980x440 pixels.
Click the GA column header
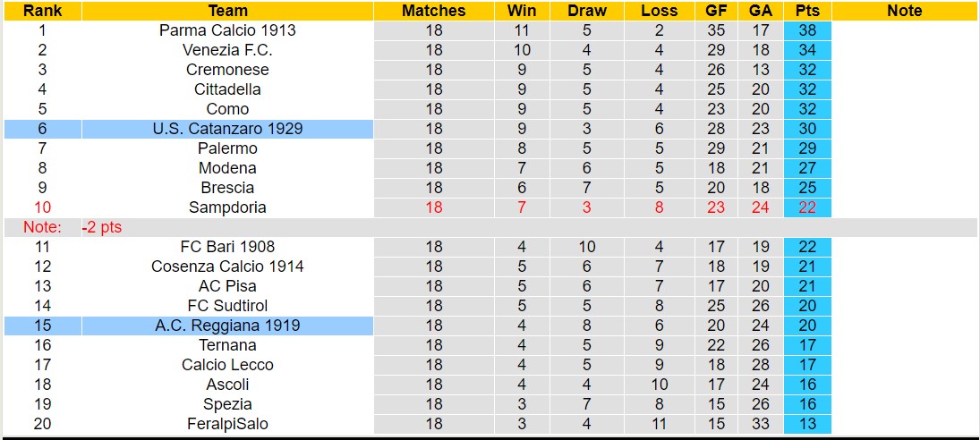pos(761,11)
